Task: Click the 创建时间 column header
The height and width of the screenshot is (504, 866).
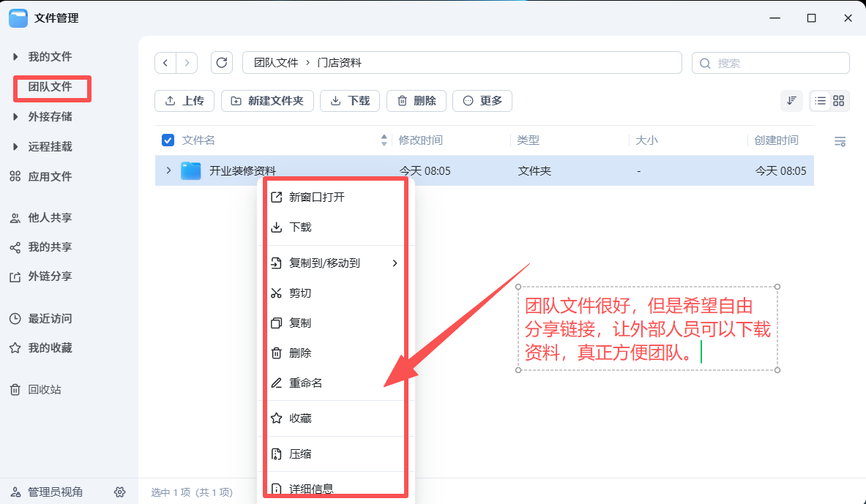Action: click(x=776, y=140)
